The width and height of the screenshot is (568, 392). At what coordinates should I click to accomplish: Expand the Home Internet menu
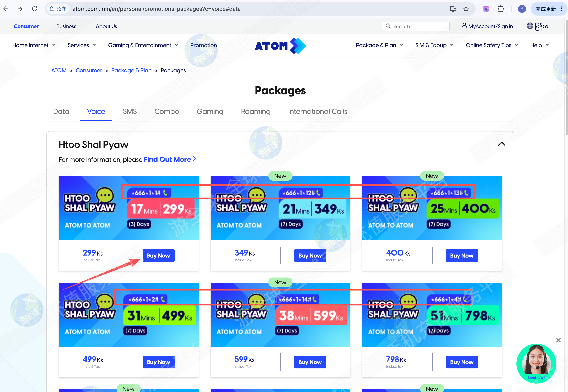point(34,45)
